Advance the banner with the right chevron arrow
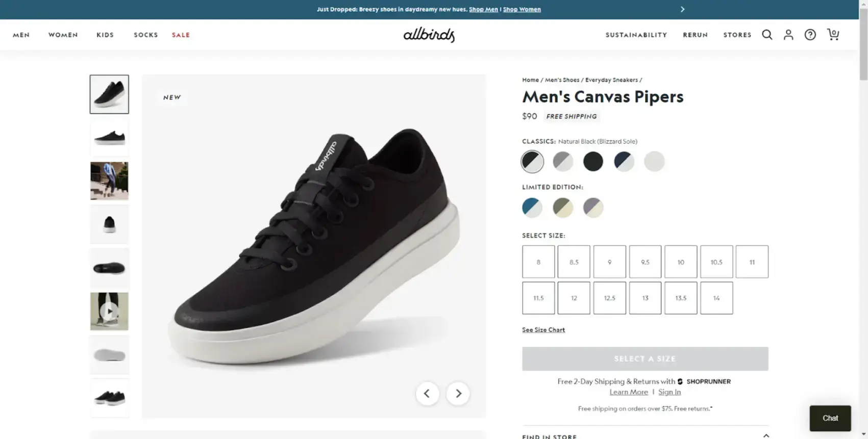This screenshot has width=868, height=439. pyautogui.click(x=682, y=9)
